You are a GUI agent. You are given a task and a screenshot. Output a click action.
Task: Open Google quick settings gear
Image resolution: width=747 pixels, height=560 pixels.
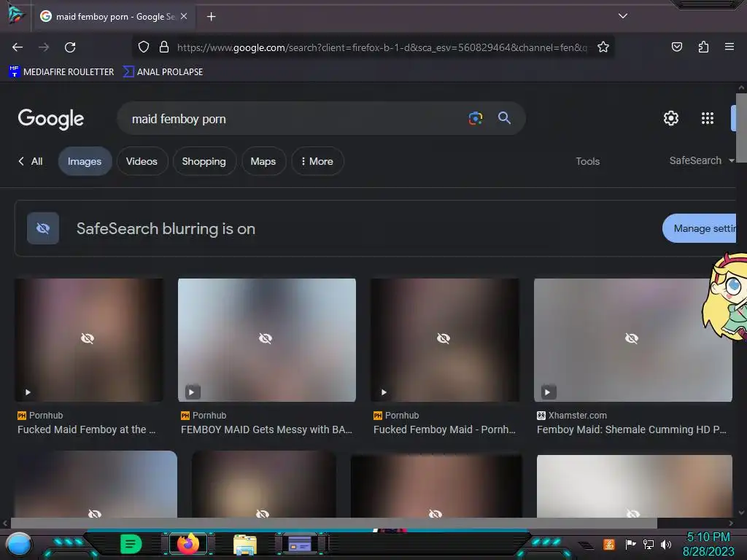(671, 118)
